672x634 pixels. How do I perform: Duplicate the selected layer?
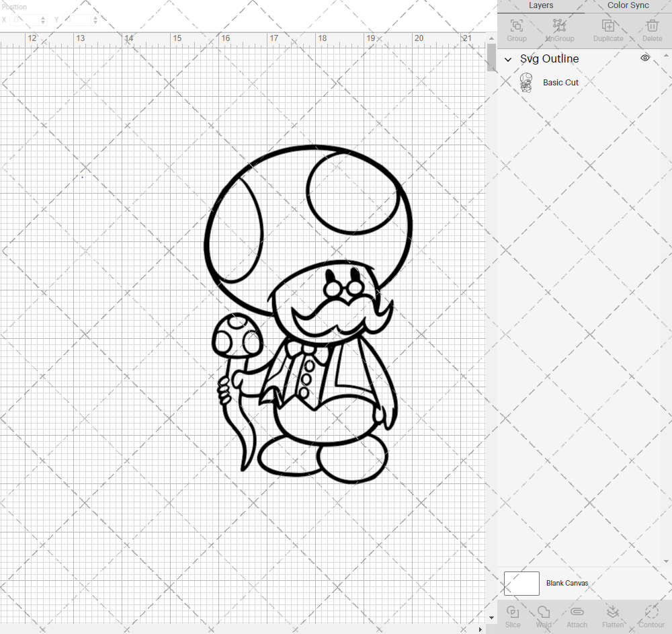(x=608, y=29)
